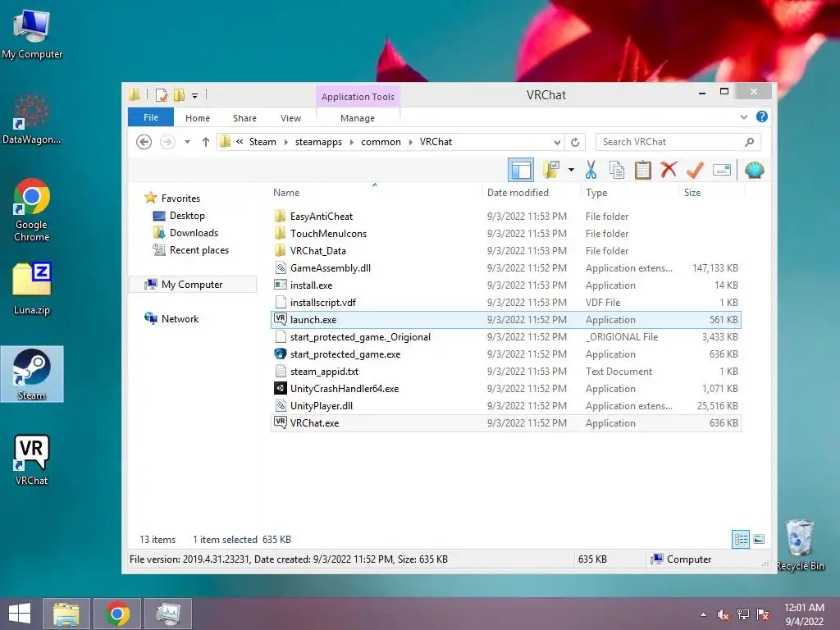
Task: Click the Luna.zip desktop icon
Action: click(32, 288)
